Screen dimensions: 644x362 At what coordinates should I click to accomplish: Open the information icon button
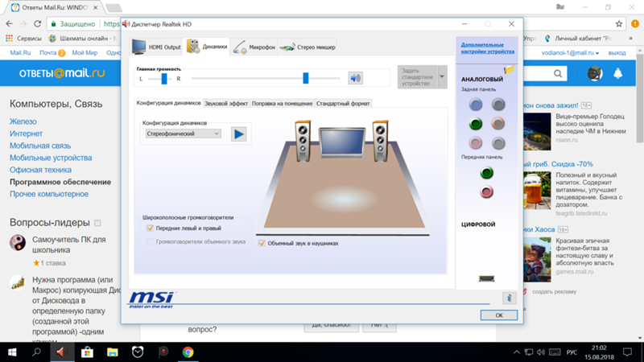509,298
